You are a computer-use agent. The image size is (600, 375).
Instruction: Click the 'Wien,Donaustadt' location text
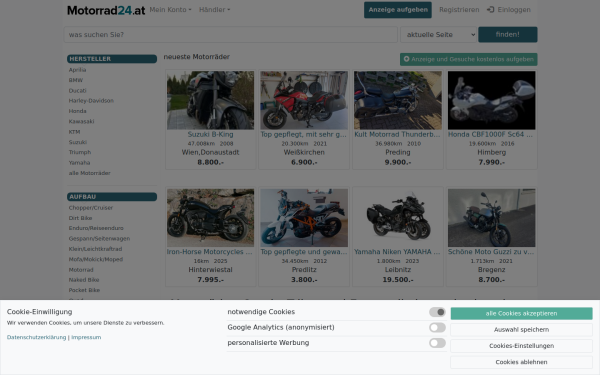coord(210,152)
